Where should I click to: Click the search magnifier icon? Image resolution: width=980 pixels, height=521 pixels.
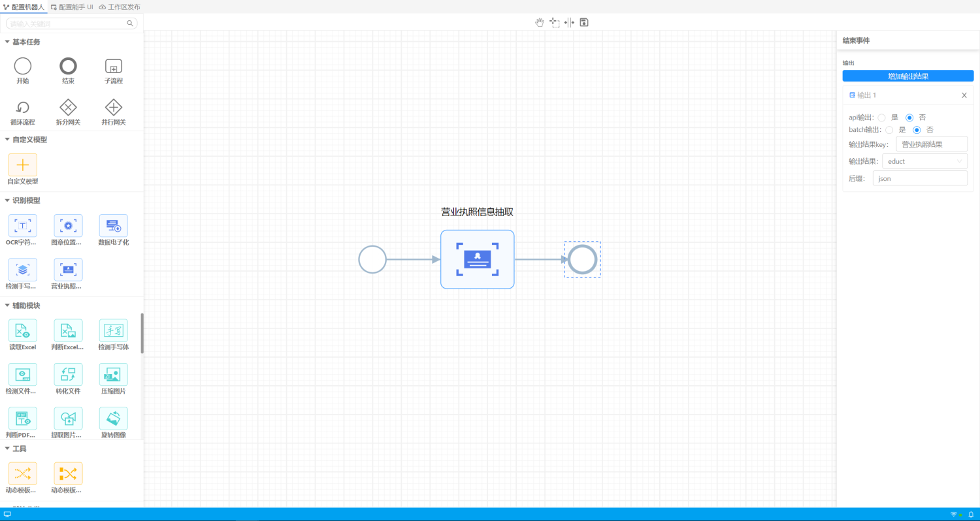point(130,24)
